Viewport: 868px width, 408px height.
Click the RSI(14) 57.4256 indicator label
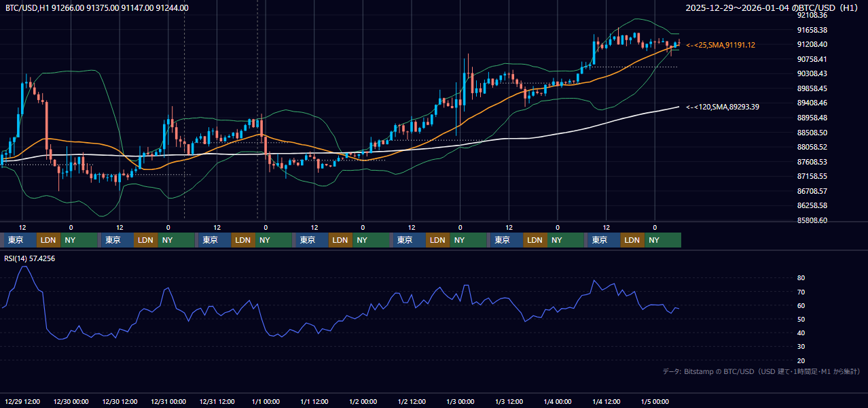29,258
